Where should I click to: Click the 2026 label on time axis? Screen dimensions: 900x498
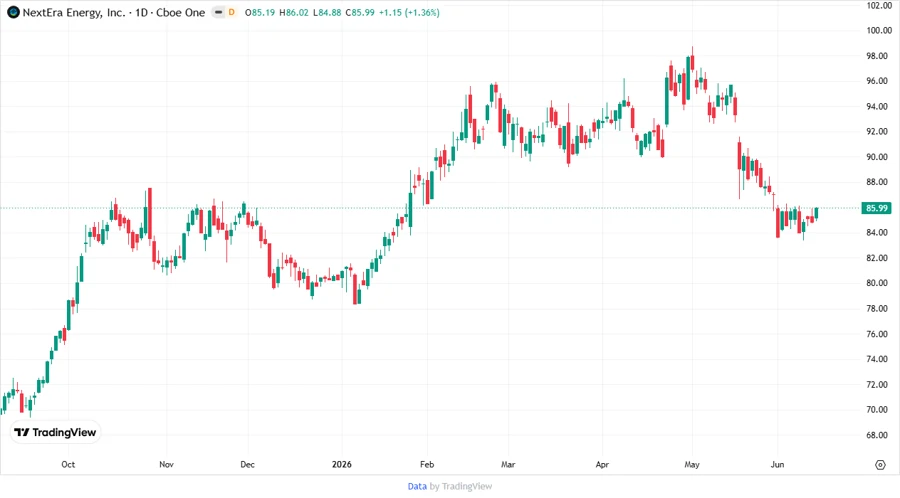click(342, 464)
